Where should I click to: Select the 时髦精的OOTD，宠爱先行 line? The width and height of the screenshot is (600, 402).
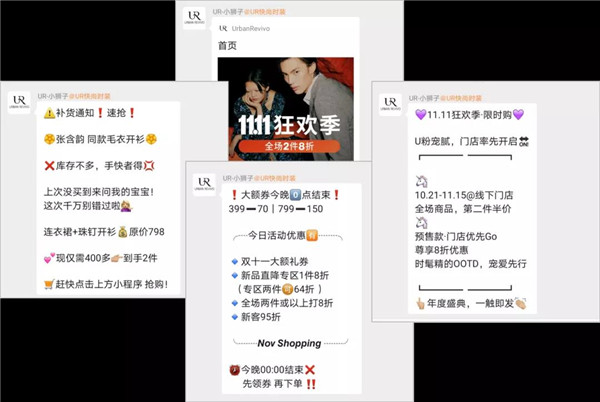[x=471, y=264]
